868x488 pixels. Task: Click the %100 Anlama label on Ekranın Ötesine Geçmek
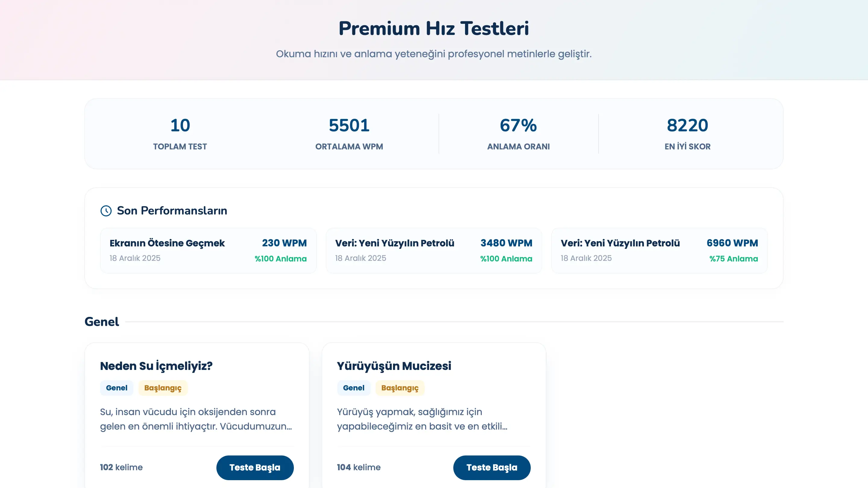281,259
